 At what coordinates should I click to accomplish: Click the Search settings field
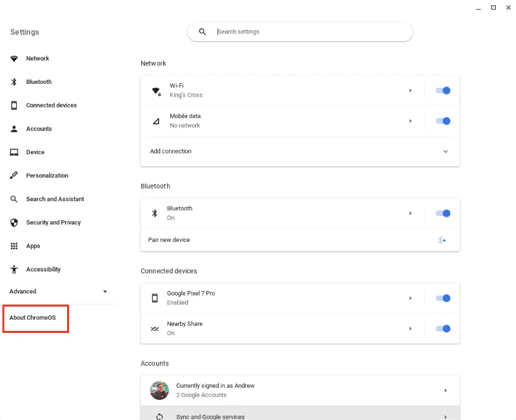point(300,31)
